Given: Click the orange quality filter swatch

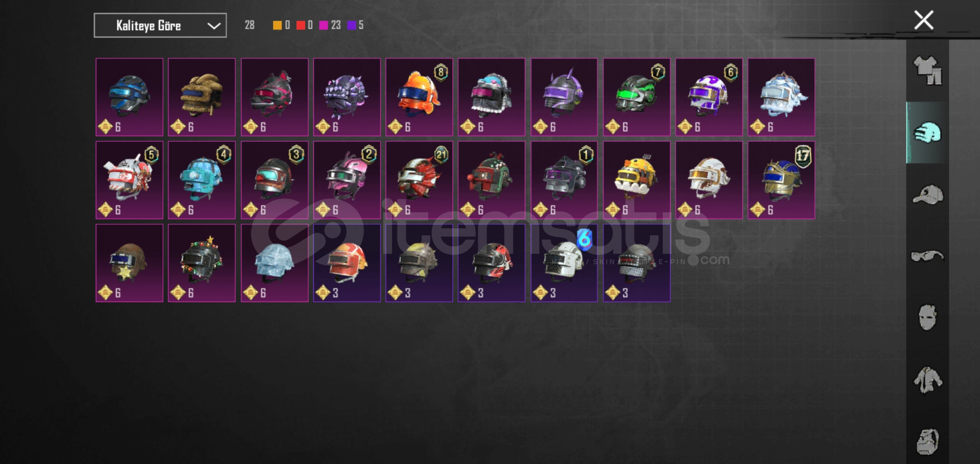Looking at the screenshot, I should pos(277,25).
